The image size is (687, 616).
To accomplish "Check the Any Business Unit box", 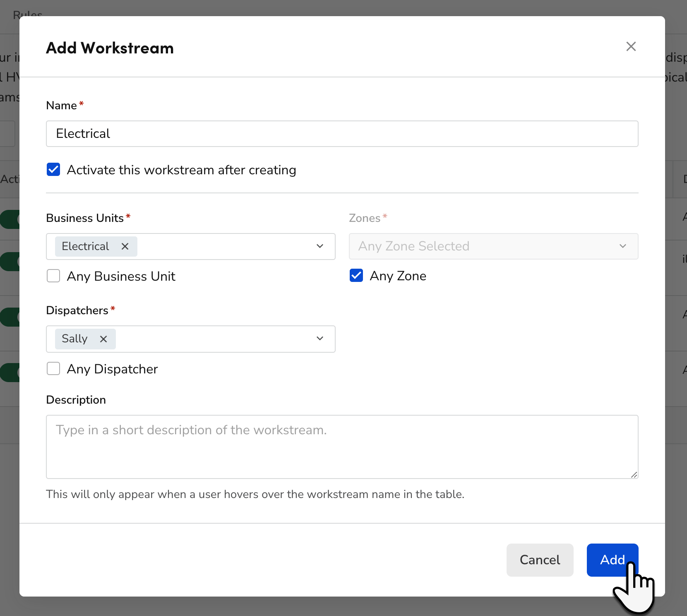I will (53, 276).
